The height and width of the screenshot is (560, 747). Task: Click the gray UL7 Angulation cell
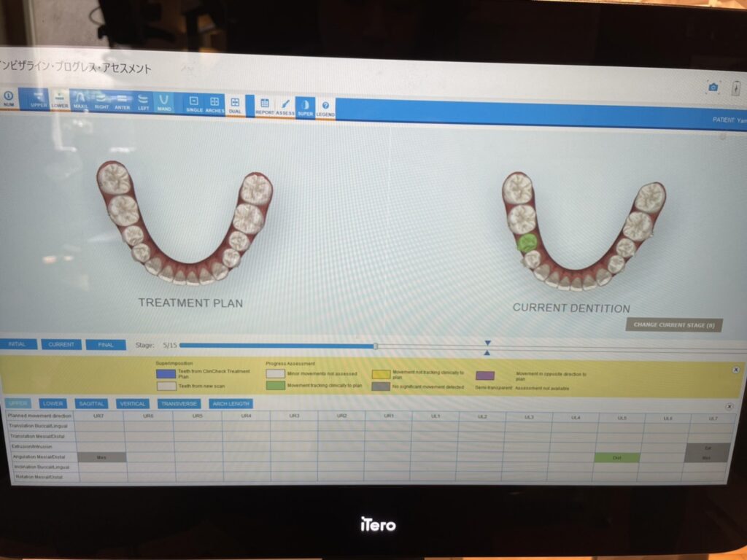click(x=706, y=458)
